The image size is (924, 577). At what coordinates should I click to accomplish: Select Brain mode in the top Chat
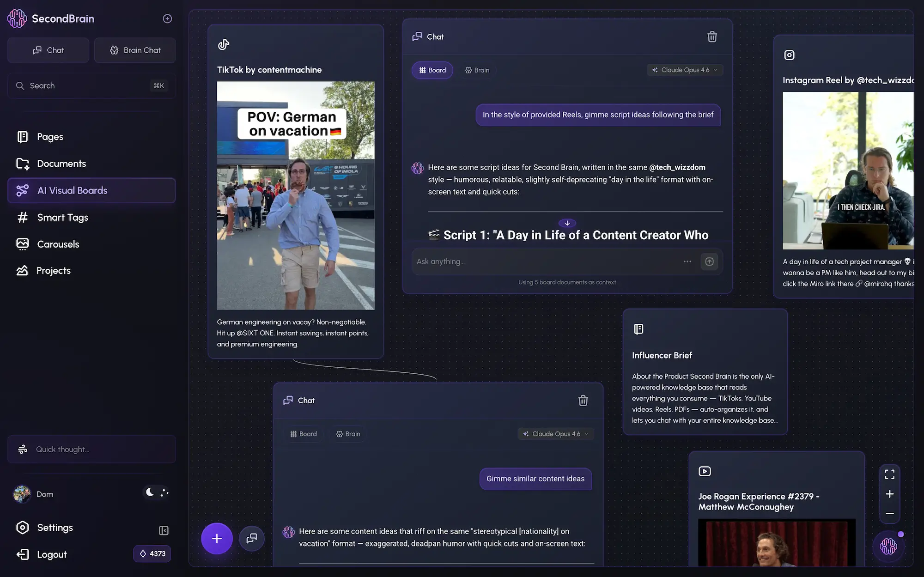(x=477, y=70)
